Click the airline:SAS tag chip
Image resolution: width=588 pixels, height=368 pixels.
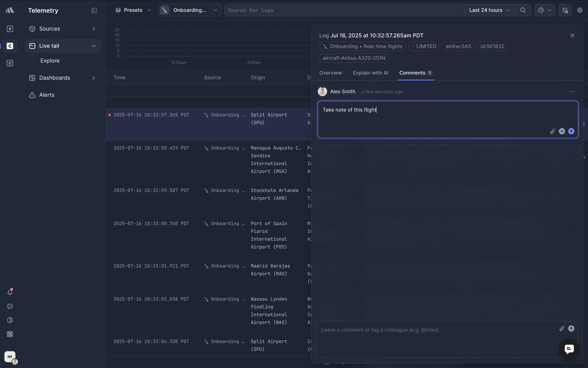click(458, 46)
